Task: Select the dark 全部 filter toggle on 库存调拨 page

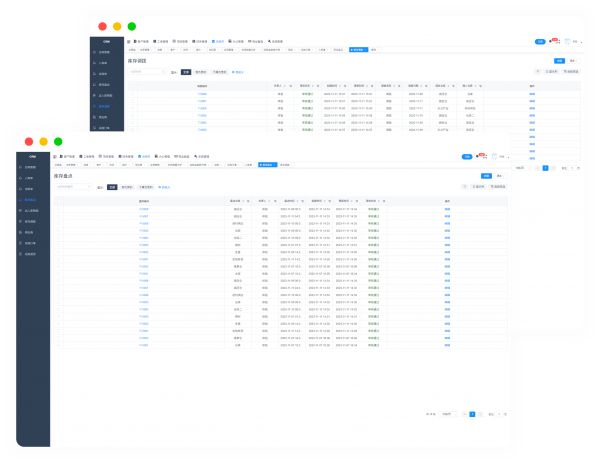Action: coord(185,72)
